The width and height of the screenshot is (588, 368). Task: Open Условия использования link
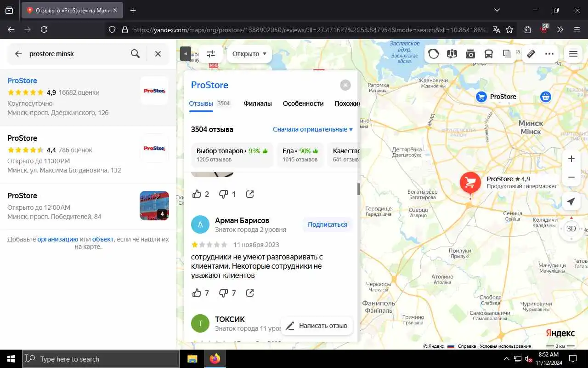pos(505,346)
